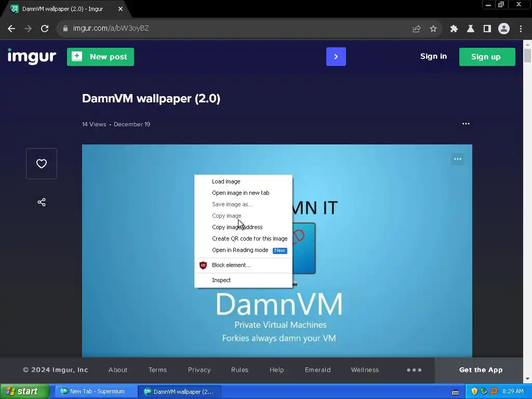The image size is (532, 399).
Task: View site info via the lock icon
Action: [65, 29]
